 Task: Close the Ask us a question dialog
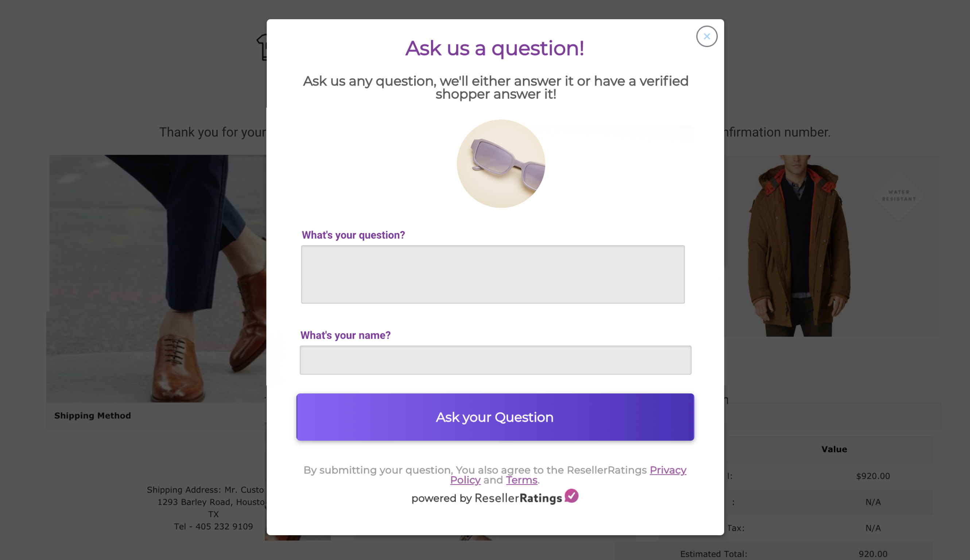pos(707,36)
